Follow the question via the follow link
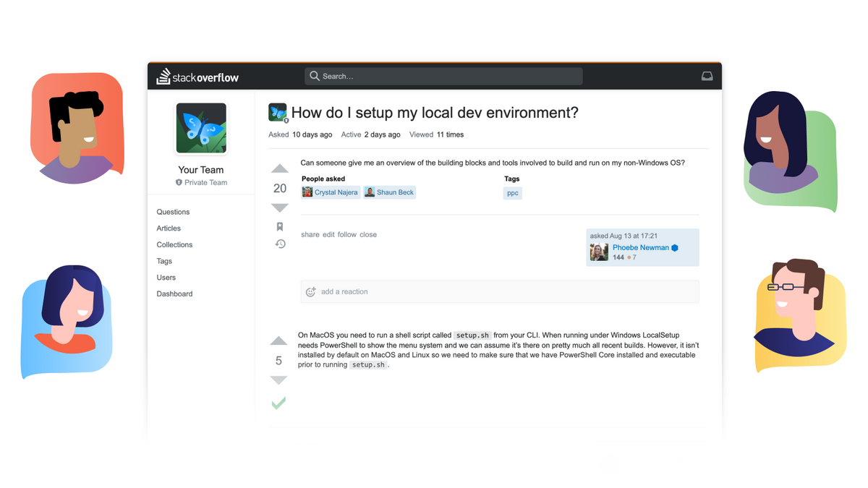Viewport: 868px width, 488px height. (x=346, y=234)
